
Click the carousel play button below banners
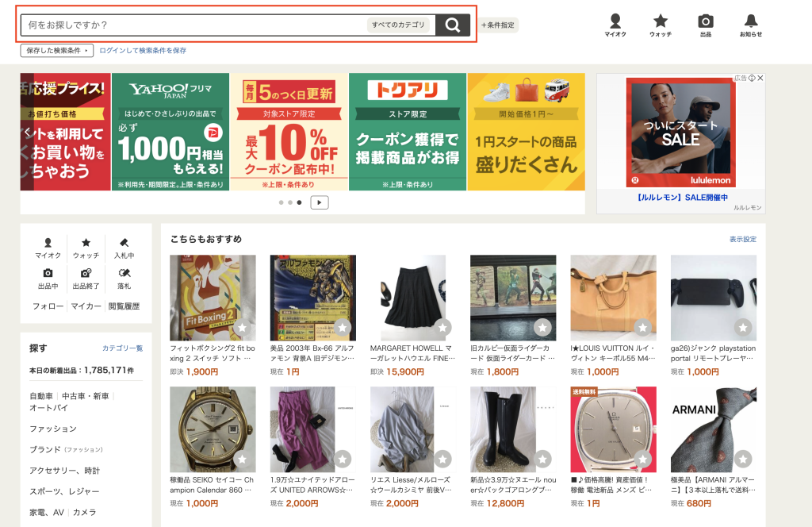click(x=320, y=202)
